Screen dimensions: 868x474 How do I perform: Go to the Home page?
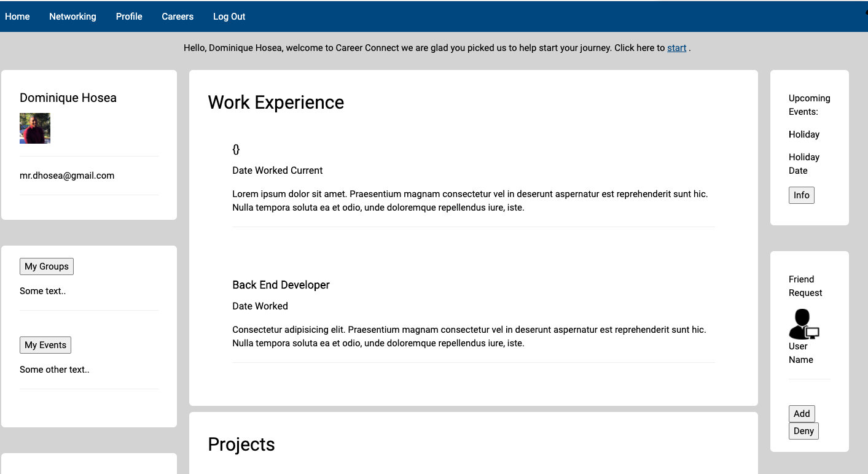tap(17, 17)
